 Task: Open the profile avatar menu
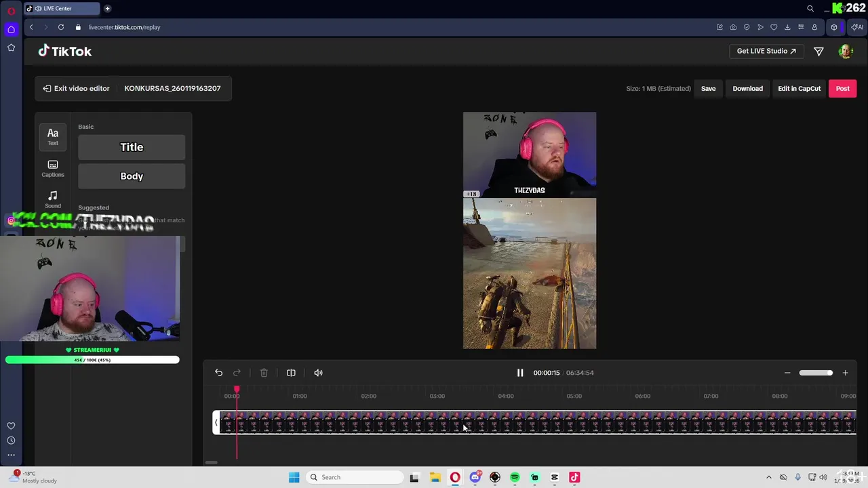click(x=845, y=52)
